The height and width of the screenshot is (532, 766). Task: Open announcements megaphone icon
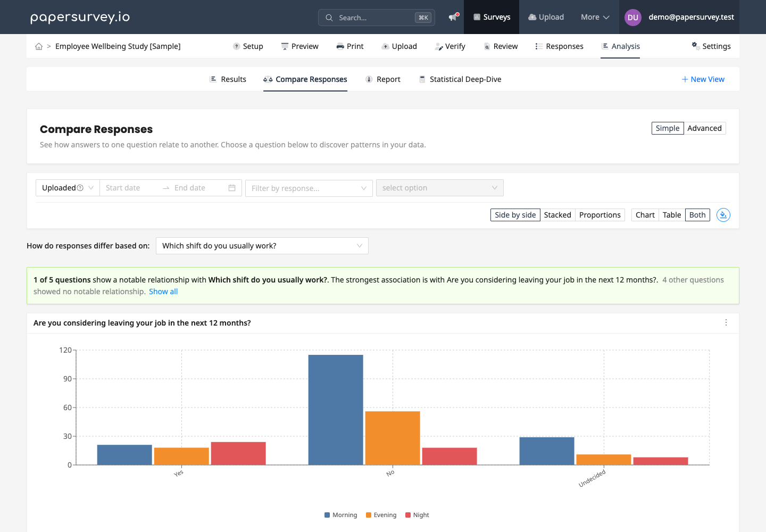453,17
